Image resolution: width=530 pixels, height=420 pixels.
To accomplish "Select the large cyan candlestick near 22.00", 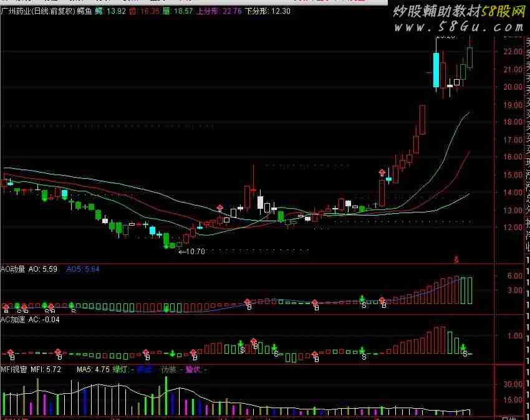I will (x=436, y=70).
